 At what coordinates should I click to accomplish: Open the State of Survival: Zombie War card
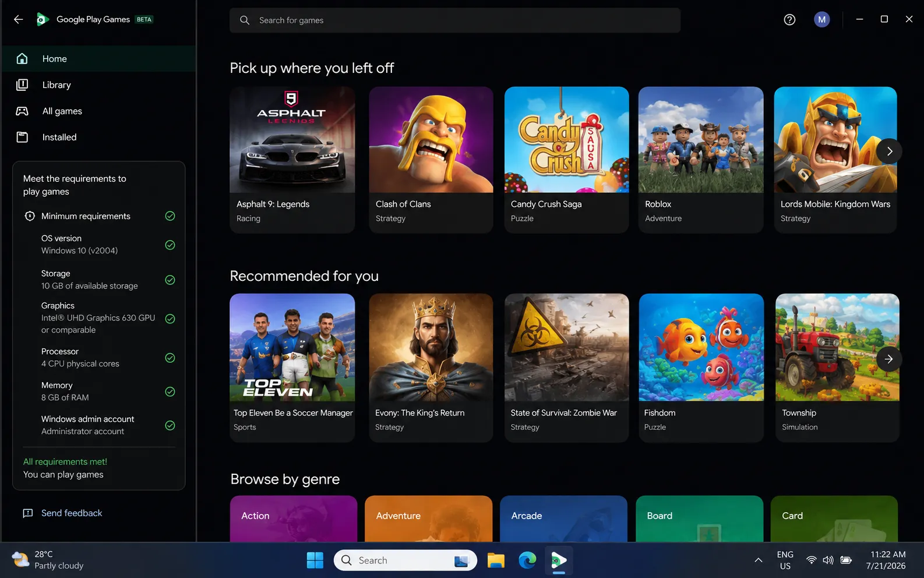point(566,368)
